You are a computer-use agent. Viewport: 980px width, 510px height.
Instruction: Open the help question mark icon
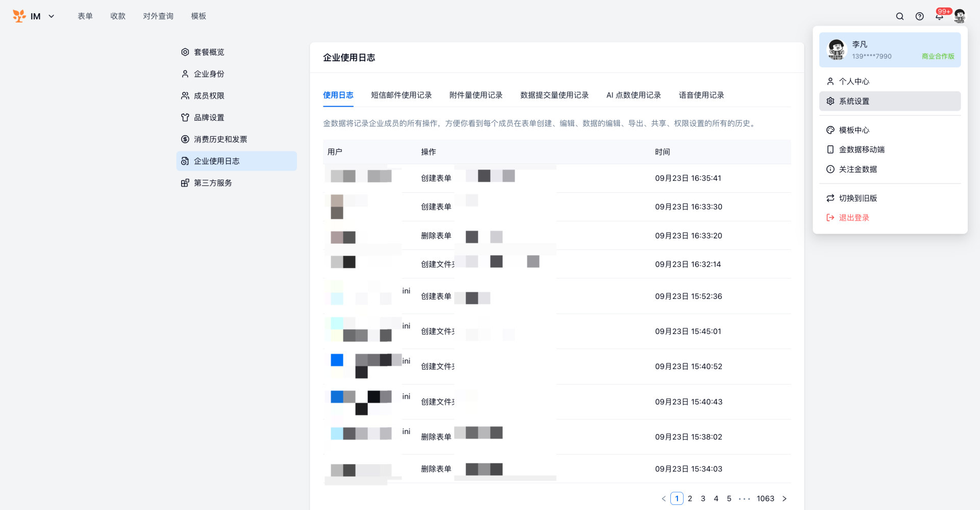919,16
